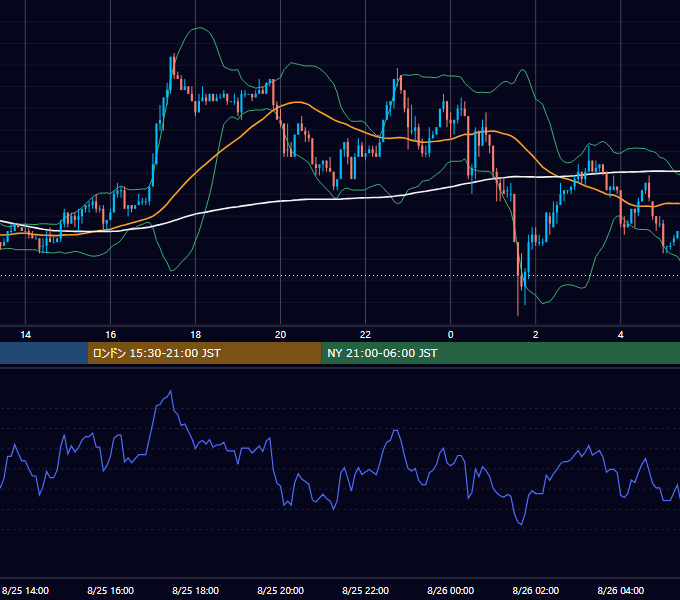The image size is (680, 600).
Task: Click the 20 hour axis label
Action: coord(281,335)
